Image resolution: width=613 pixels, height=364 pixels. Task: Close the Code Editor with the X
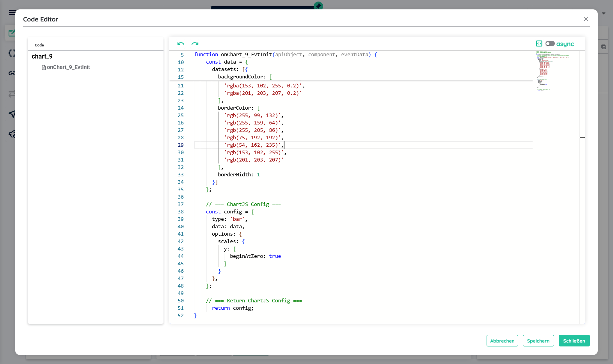586,19
